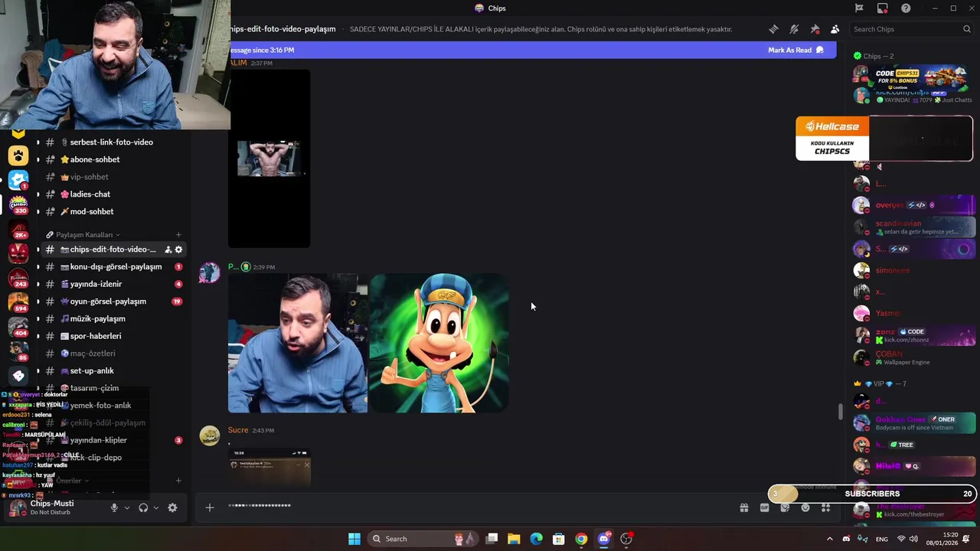This screenshot has width=980, height=551.
Task: Click the Search Chips field
Action: (x=911, y=29)
